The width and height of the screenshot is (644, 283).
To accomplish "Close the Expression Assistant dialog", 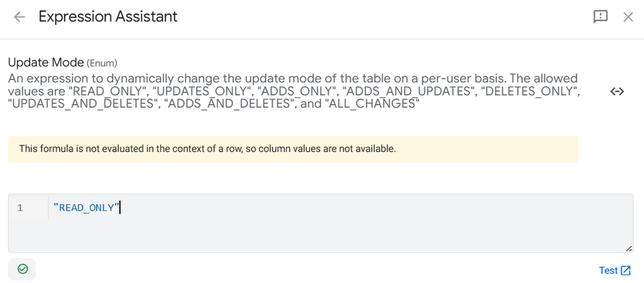I will 629,17.
